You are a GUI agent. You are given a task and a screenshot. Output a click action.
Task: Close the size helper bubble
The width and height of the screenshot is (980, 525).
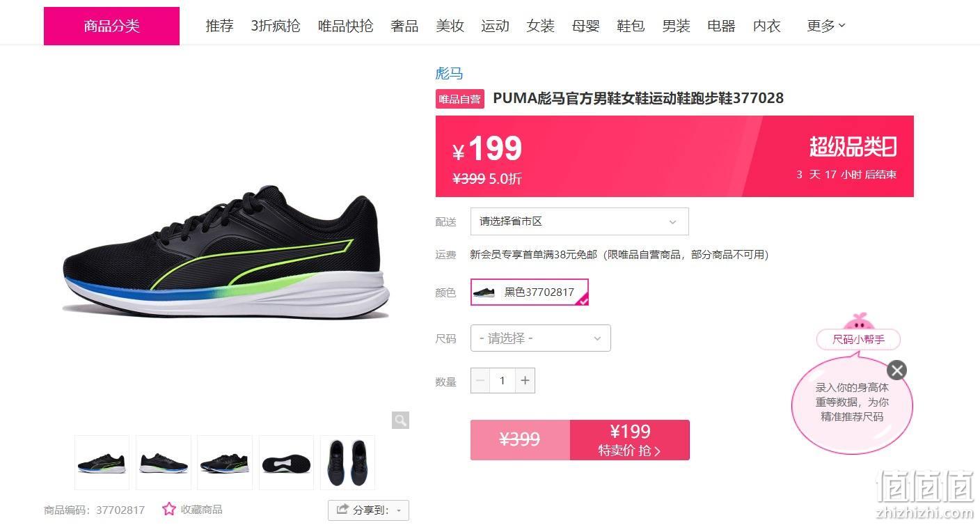(x=897, y=370)
